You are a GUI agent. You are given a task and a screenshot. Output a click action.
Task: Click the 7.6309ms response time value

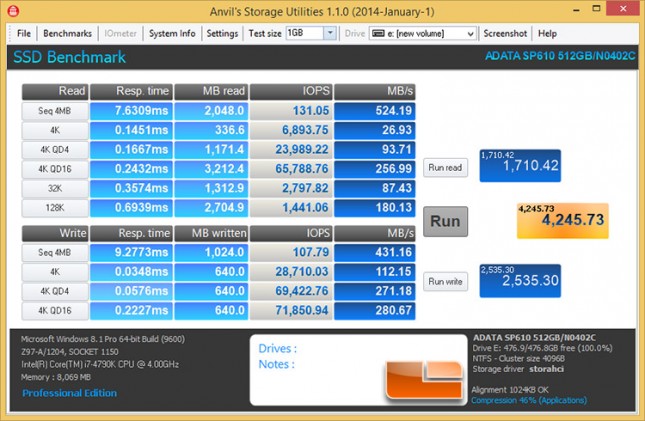(131, 111)
